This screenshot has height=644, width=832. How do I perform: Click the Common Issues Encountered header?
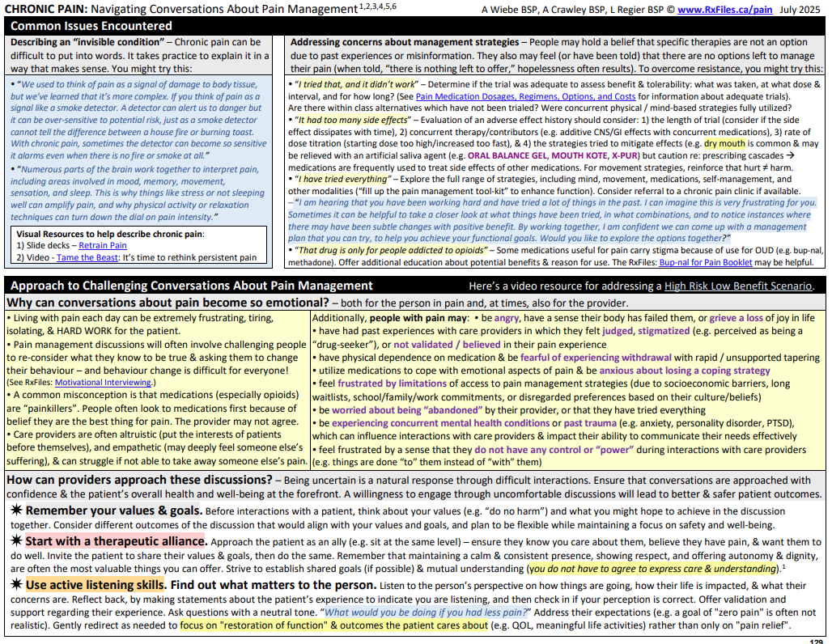[x=91, y=26]
